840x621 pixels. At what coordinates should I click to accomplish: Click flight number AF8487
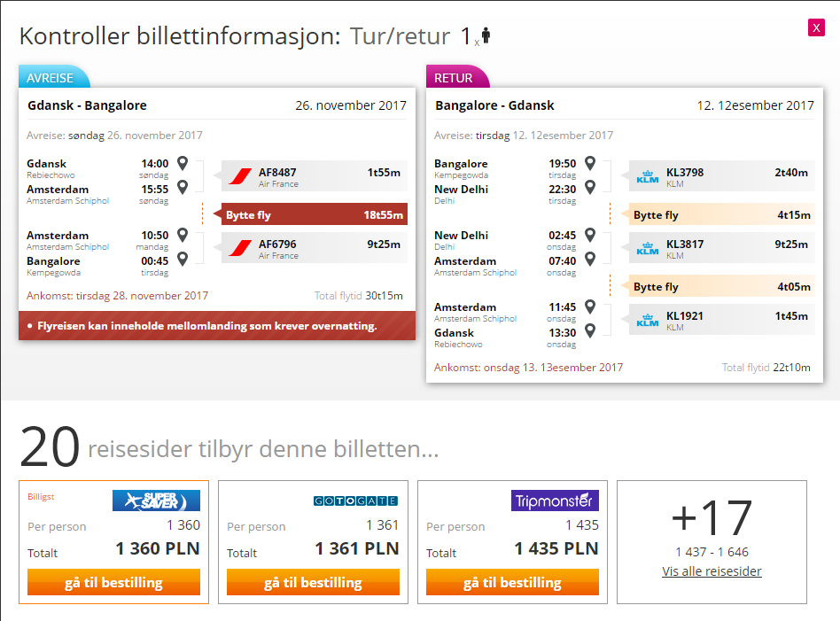tap(277, 173)
